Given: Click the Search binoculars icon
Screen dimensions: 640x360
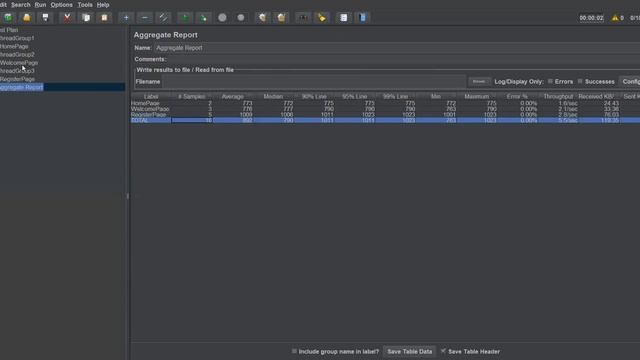Looking at the screenshot, I should tap(303, 18).
